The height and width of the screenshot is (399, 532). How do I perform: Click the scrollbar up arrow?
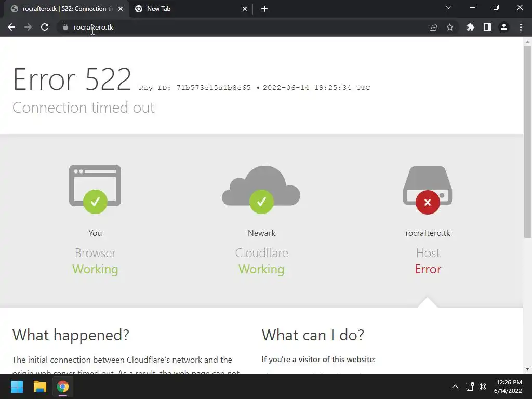pyautogui.click(x=527, y=42)
